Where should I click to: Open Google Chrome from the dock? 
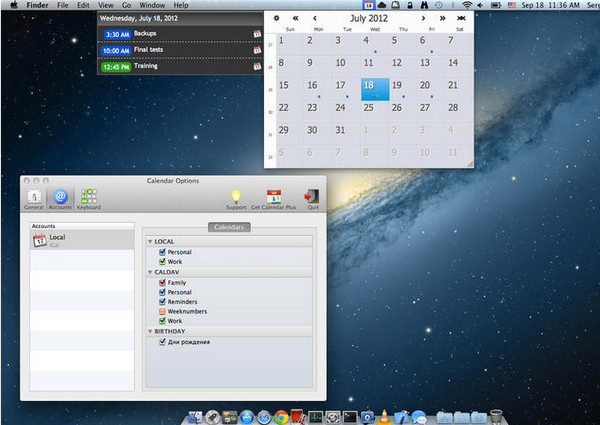coord(281,417)
